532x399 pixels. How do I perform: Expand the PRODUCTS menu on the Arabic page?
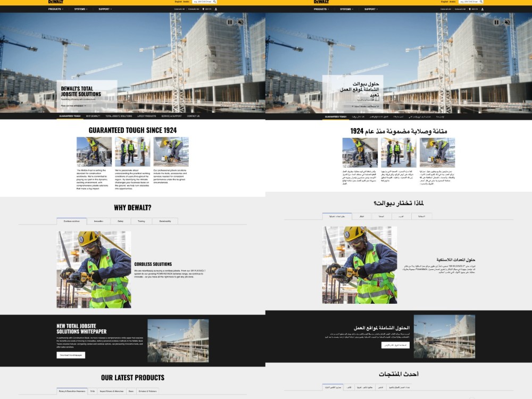pyautogui.click(x=321, y=9)
